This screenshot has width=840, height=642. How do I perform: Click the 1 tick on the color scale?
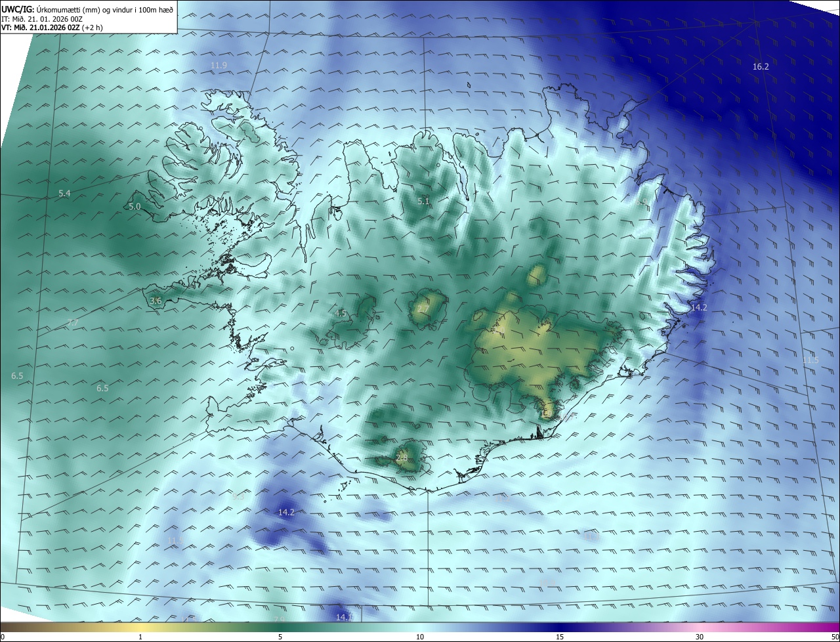[x=140, y=637]
